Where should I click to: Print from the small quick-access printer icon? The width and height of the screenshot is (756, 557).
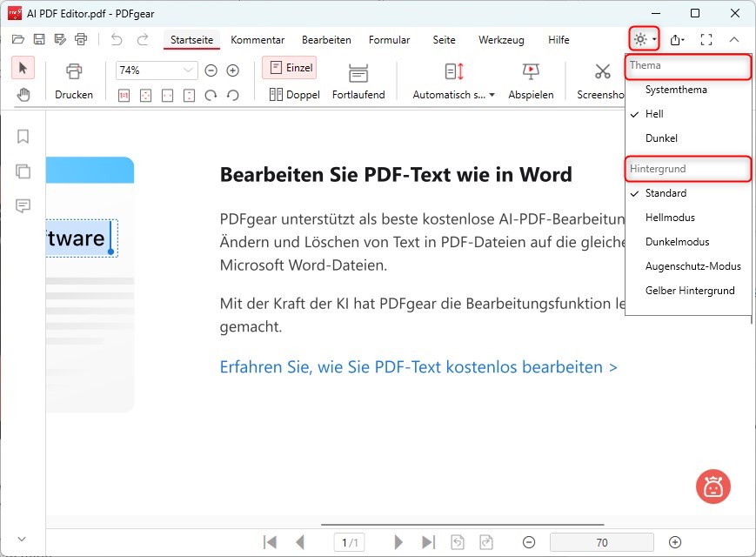click(81, 39)
